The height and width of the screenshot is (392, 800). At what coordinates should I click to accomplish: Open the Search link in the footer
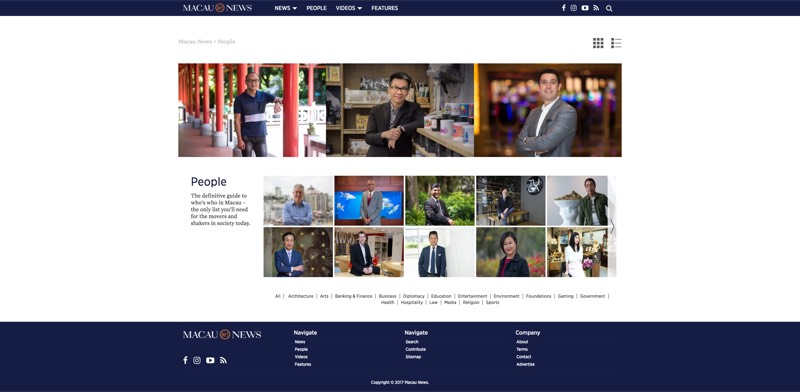point(412,342)
